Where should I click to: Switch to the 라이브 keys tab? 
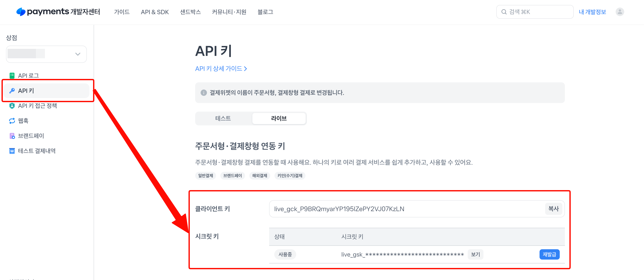(x=279, y=118)
